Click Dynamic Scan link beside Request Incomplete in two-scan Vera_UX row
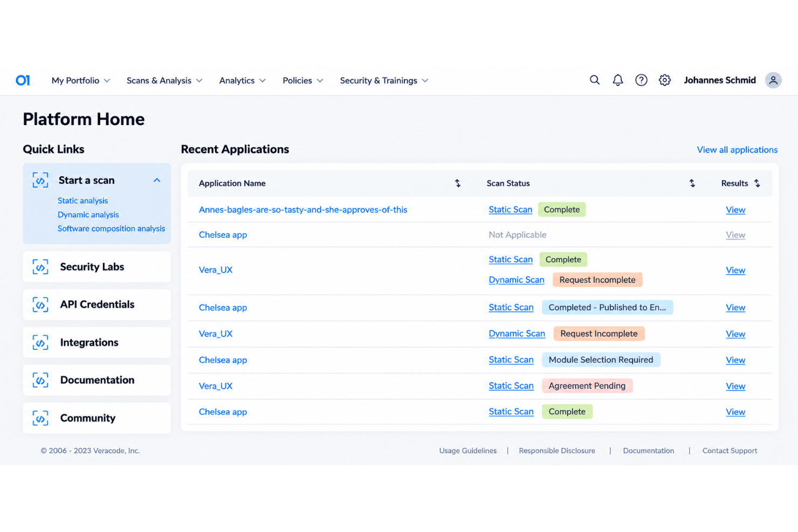This screenshot has height=532, width=798. (x=517, y=280)
